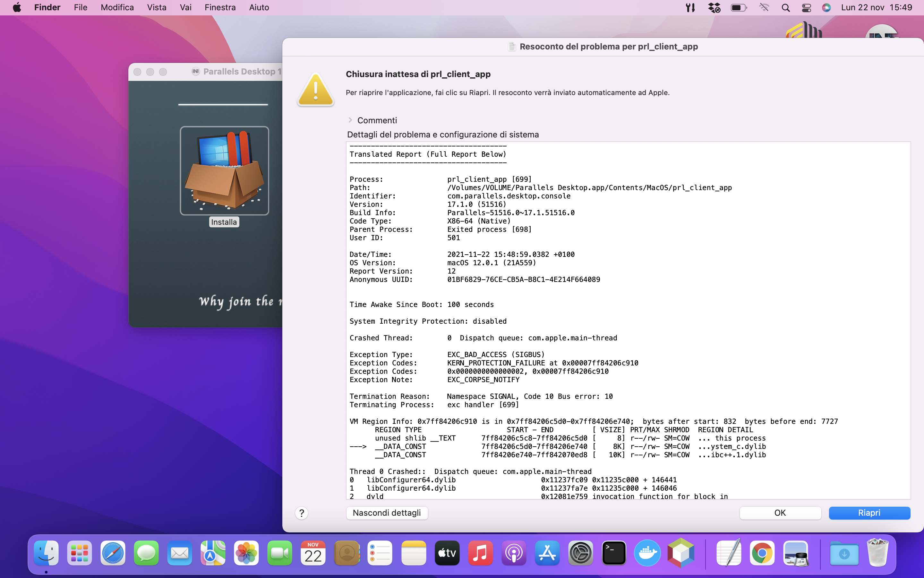Open the help question mark button
Viewport: 924px width, 578px height.
tap(302, 513)
